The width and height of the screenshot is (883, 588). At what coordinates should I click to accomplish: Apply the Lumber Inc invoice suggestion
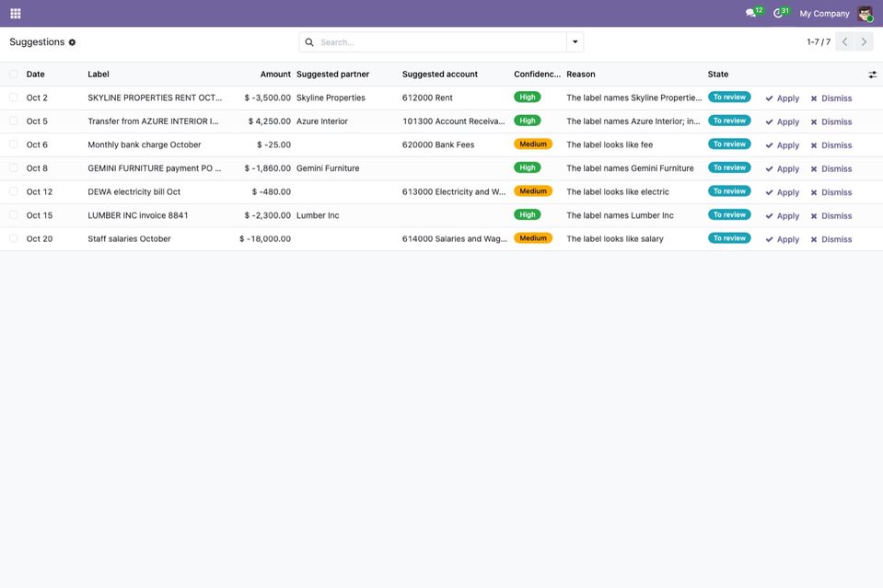coord(783,216)
